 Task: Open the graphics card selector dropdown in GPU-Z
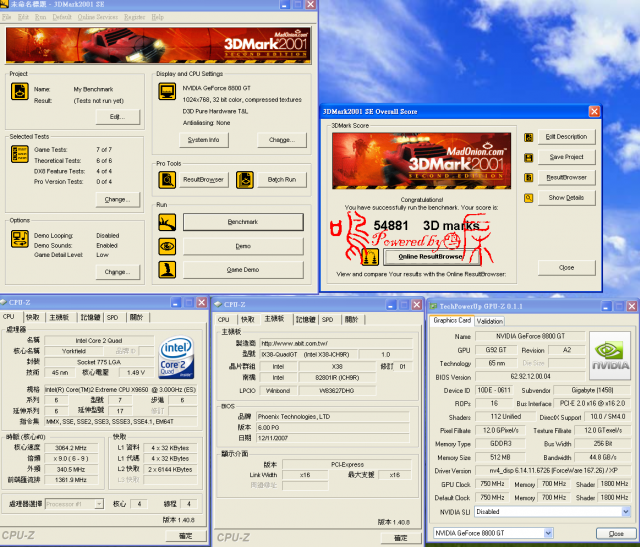548,533
